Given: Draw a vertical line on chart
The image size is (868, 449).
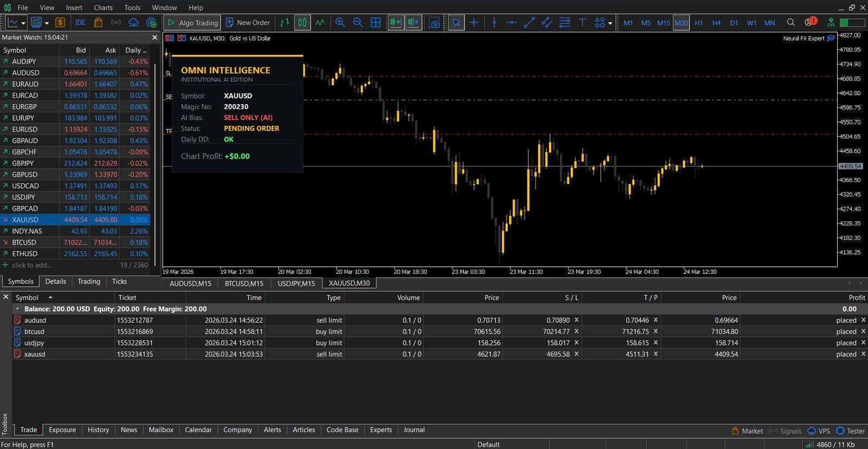Looking at the screenshot, I should pyautogui.click(x=494, y=23).
